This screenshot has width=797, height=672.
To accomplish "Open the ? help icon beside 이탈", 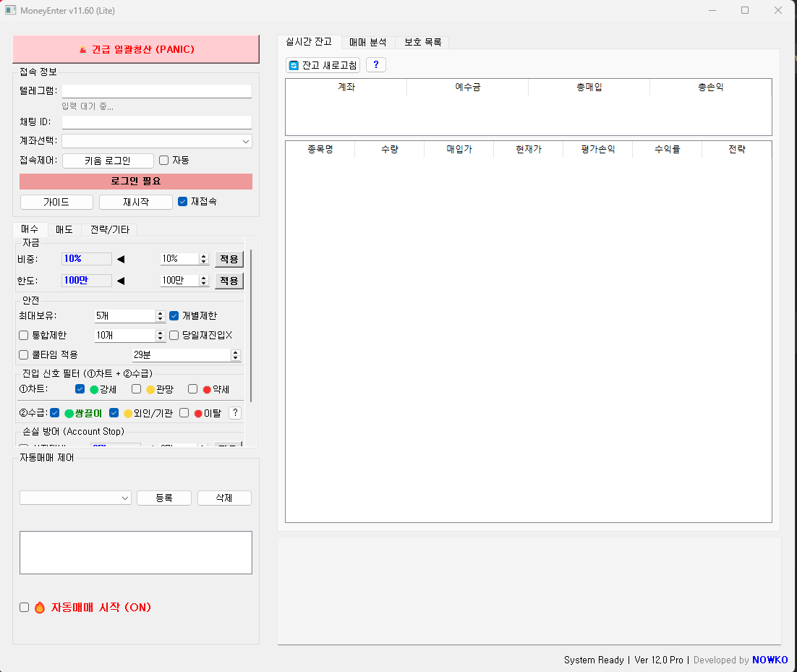I will 235,412.
